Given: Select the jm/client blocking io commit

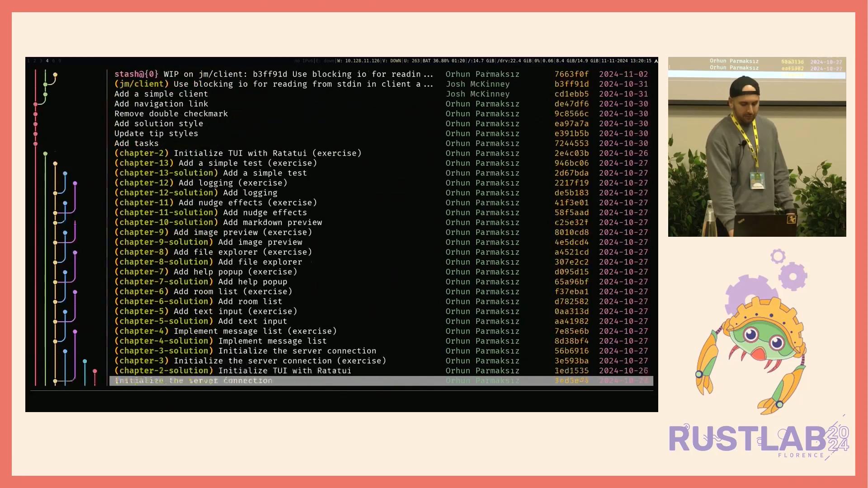Looking at the screenshot, I should 381,84.
